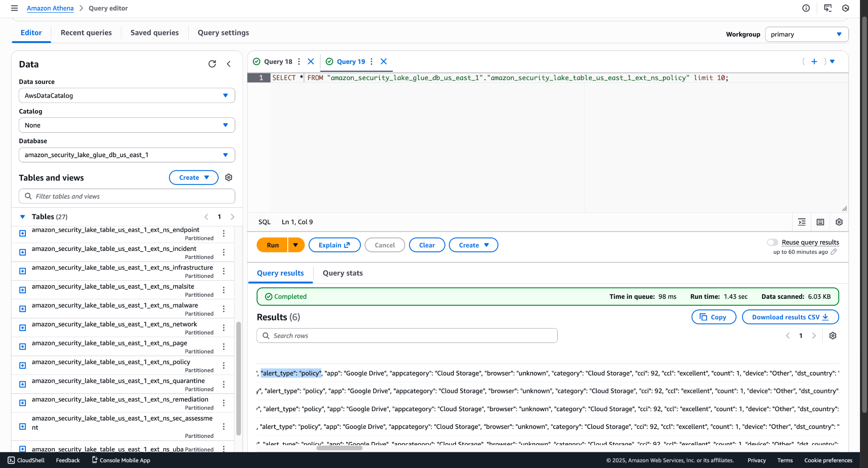Add a new query tab
This screenshot has width=868, height=468.
(814, 61)
